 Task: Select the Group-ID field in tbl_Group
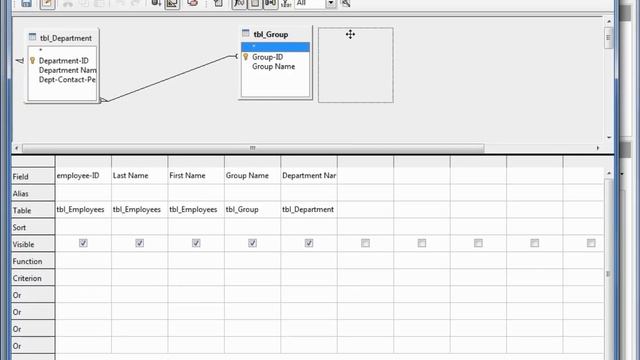pos(267,57)
